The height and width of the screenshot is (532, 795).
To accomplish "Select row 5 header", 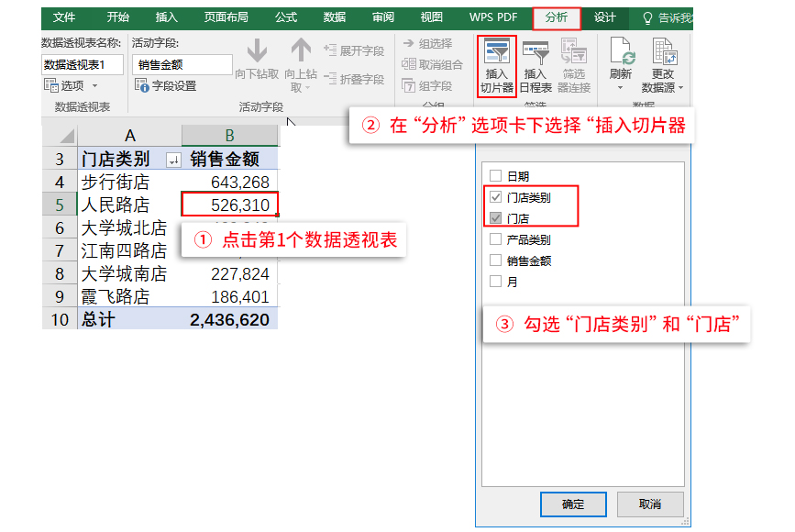I will pyautogui.click(x=60, y=205).
